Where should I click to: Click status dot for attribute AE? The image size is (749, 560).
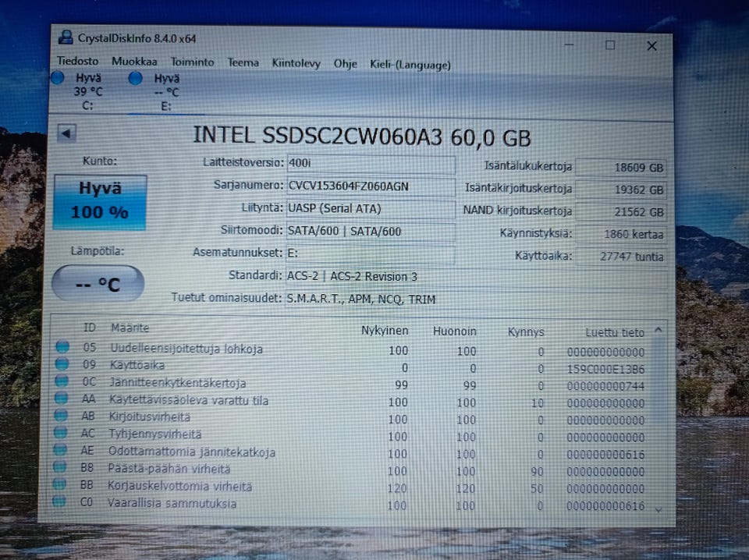(x=60, y=449)
